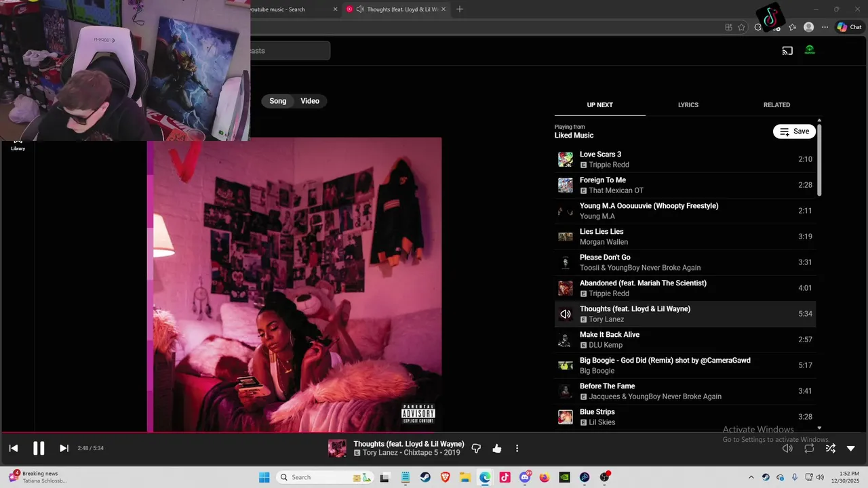Open the three-dot menu in player bar
Screen dimensions: 868x488
point(517,448)
